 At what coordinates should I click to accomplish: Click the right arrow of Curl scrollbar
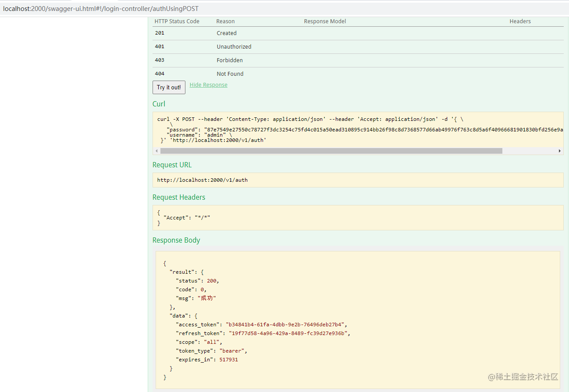(559, 151)
